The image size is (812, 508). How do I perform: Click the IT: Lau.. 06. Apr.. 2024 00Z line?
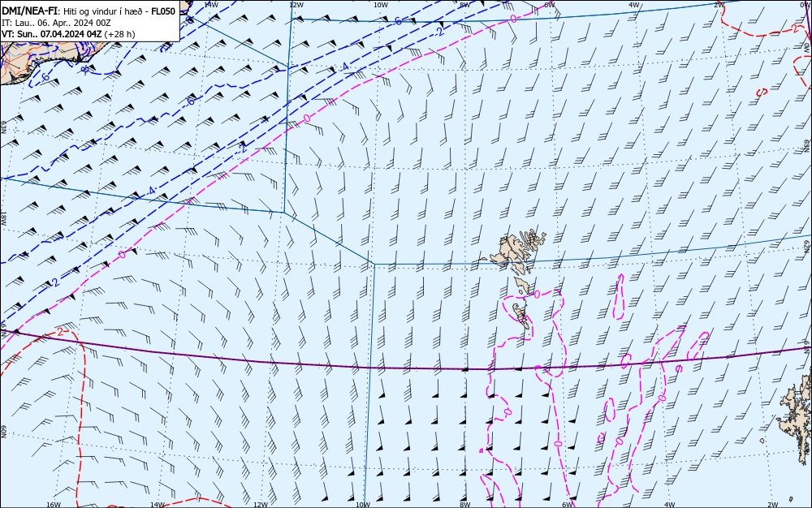pos(56,23)
